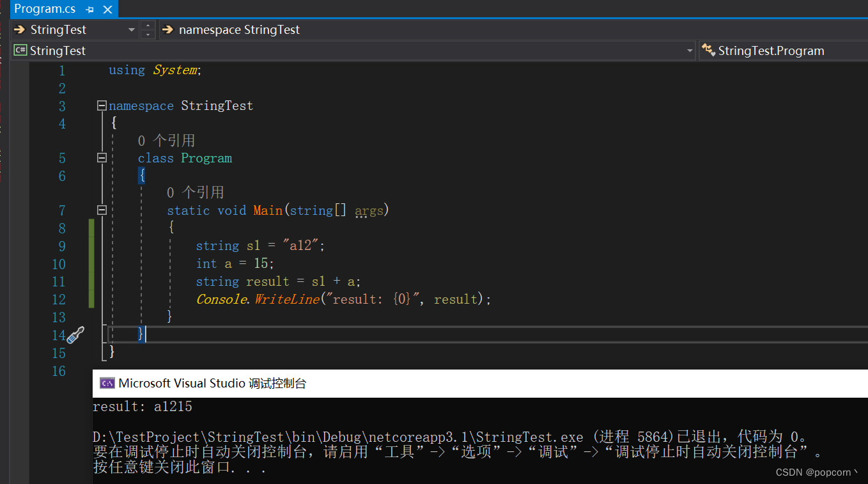The width and height of the screenshot is (868, 484).
Task: Click the stepper arrows beside StringTest
Action: point(148,29)
